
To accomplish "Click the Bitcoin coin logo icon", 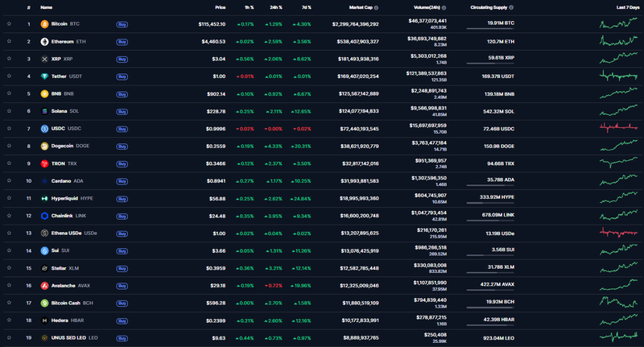I will (44, 24).
